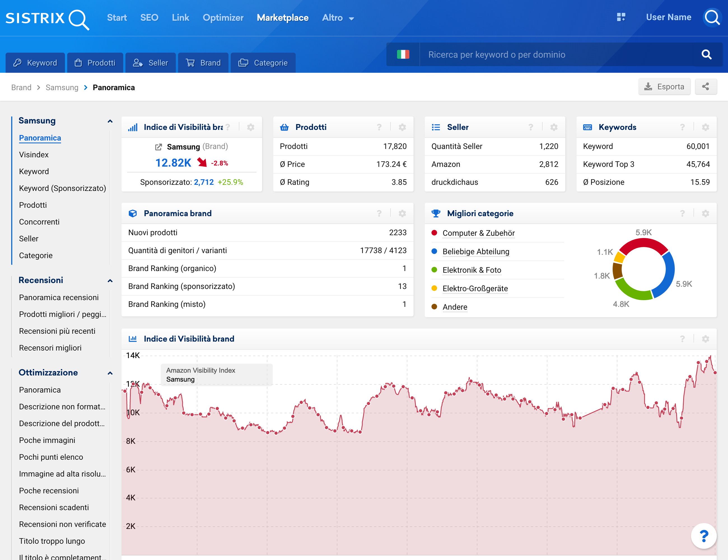728x560 pixels.
Task: Open help for Keywords card
Action: (682, 127)
